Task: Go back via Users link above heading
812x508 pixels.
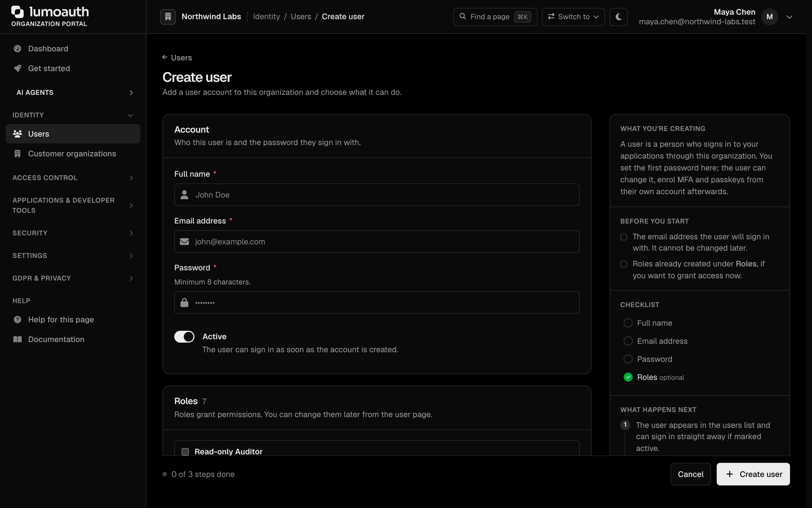Action: pos(177,58)
